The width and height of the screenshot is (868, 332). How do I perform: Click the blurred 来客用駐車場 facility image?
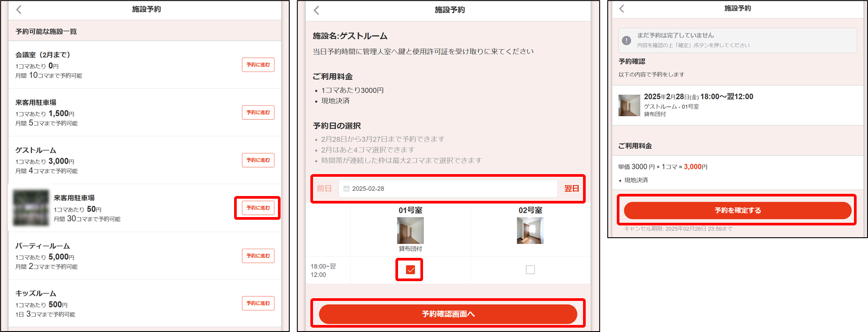point(31,208)
